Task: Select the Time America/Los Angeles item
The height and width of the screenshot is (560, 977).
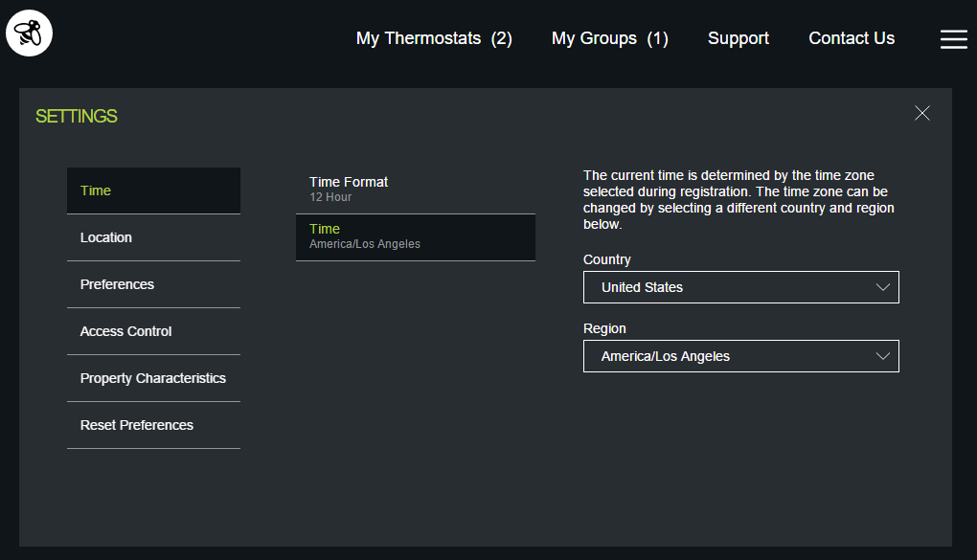Action: [x=415, y=236]
